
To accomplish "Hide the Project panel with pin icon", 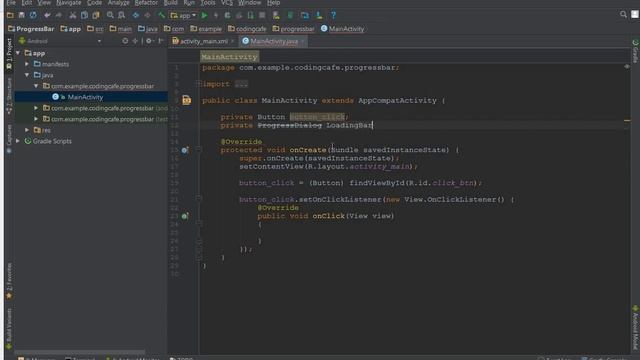I will [161, 41].
